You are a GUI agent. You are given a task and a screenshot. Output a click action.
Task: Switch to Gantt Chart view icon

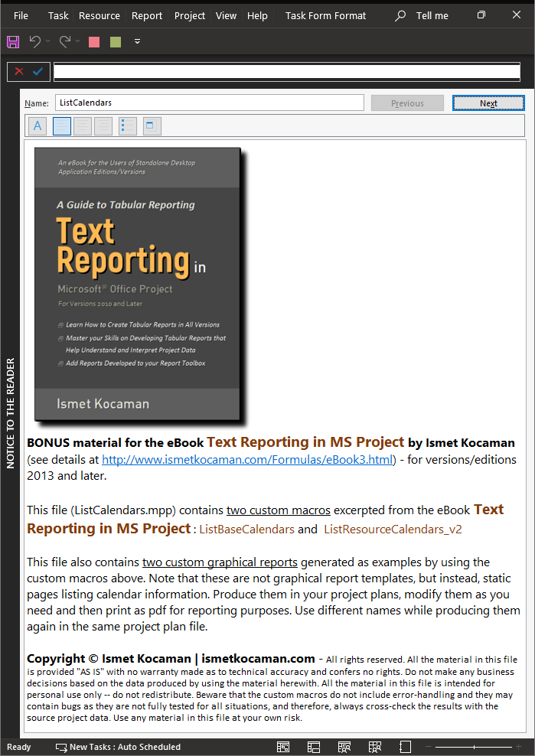[x=283, y=747]
